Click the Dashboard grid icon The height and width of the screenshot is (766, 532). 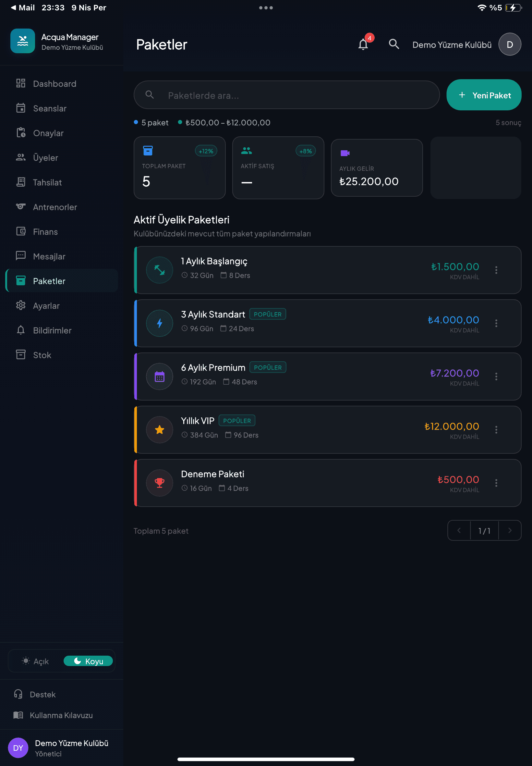pos(21,83)
